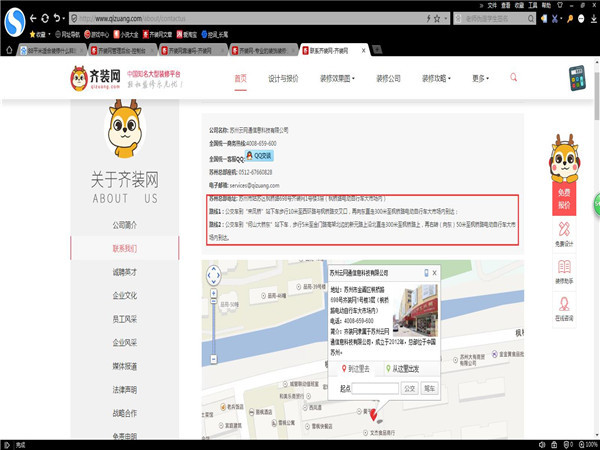This screenshot has width=600, height=450.
Task: Click the volume speaker icon in status bar
Action: pyautogui.click(x=542, y=445)
